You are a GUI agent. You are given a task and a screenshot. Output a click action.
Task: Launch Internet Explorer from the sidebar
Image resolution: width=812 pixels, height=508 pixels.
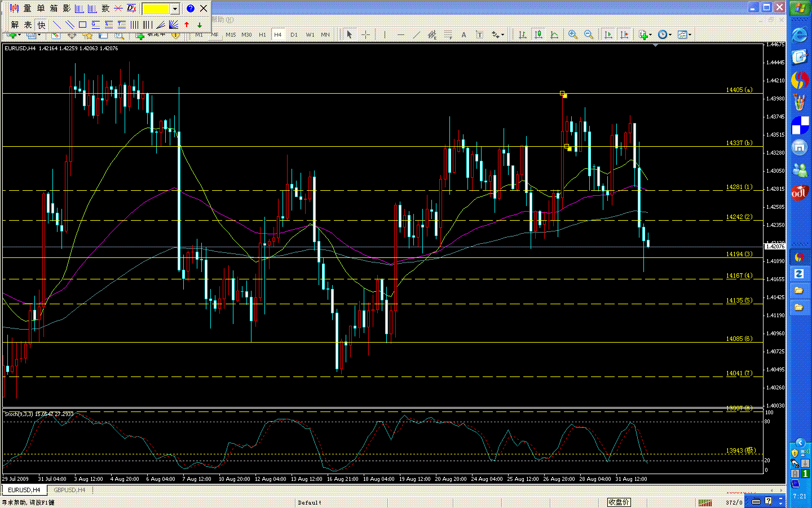point(800,35)
